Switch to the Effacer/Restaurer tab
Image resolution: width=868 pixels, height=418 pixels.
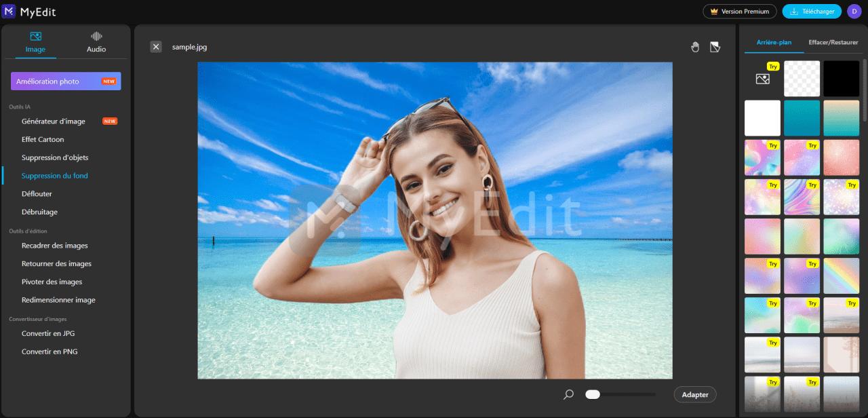833,42
